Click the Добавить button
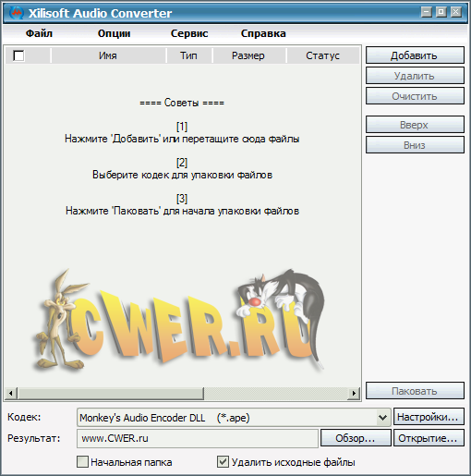471x476 pixels. 415,55
